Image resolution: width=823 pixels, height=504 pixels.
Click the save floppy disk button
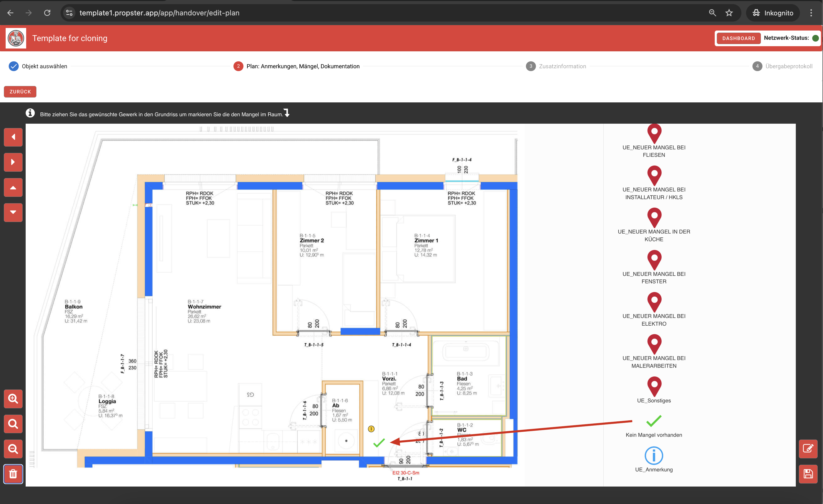point(808,474)
